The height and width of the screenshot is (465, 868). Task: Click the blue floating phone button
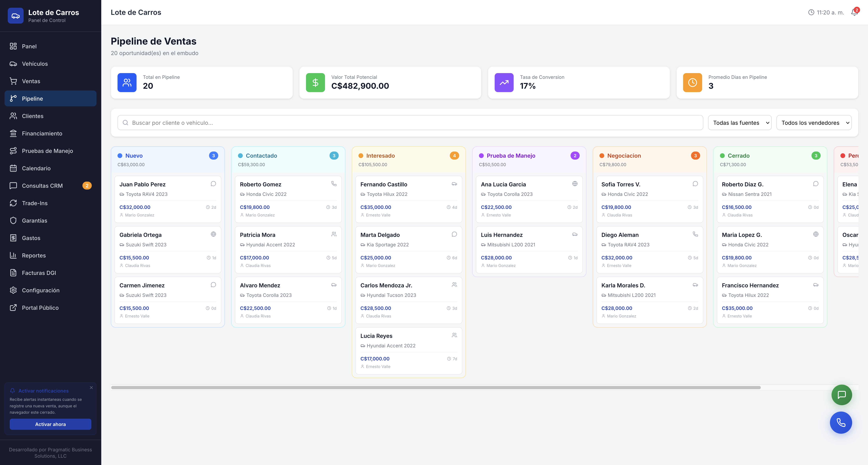click(x=841, y=423)
